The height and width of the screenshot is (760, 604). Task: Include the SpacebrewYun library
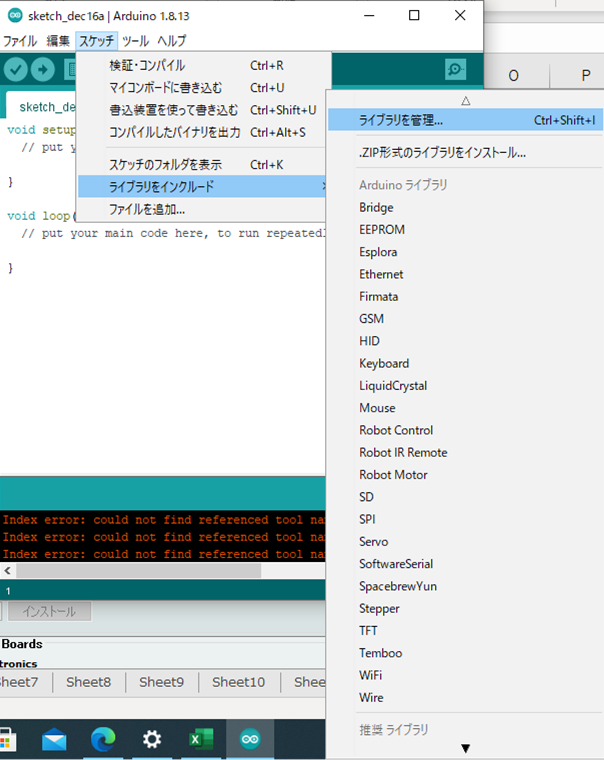pyautogui.click(x=465, y=586)
